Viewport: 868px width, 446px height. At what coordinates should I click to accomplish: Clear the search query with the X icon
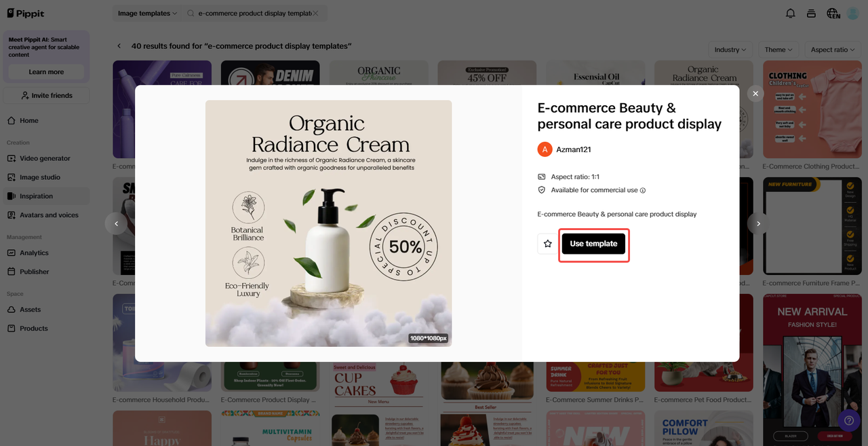click(315, 13)
